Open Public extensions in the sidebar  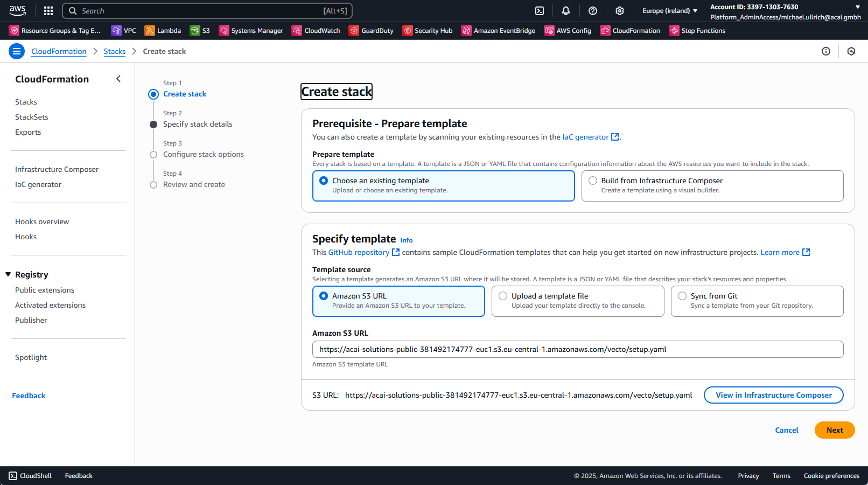[x=45, y=290]
